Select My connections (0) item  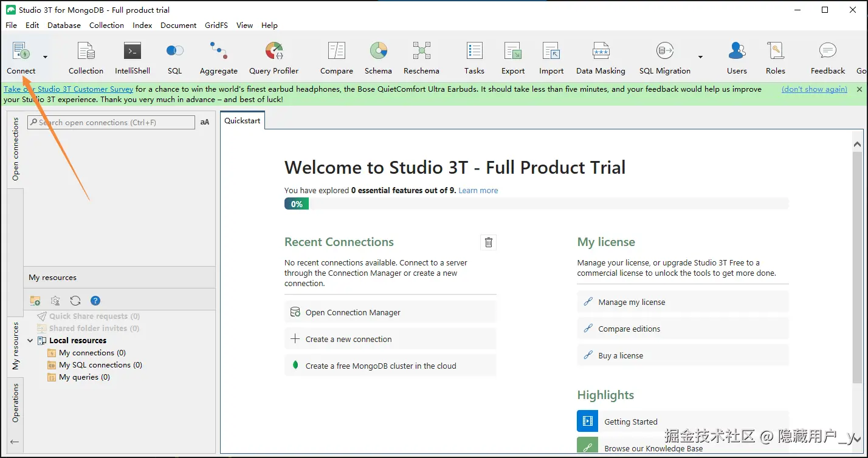(92, 353)
